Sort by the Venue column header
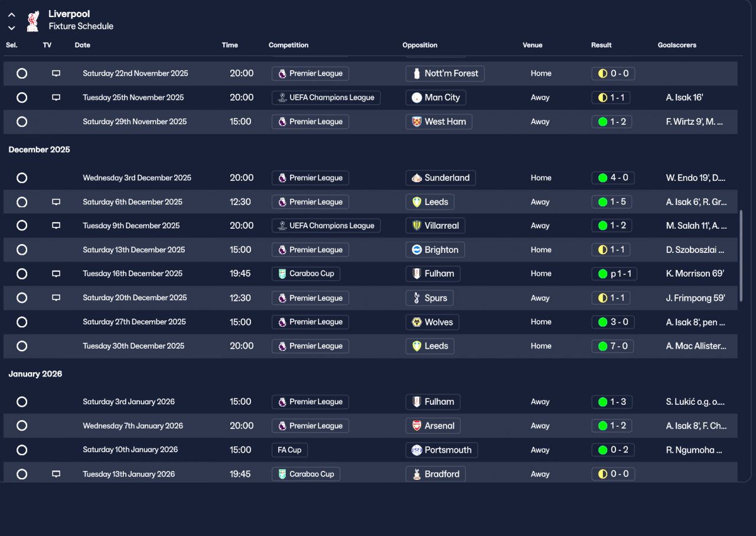The image size is (756, 536). coord(532,45)
